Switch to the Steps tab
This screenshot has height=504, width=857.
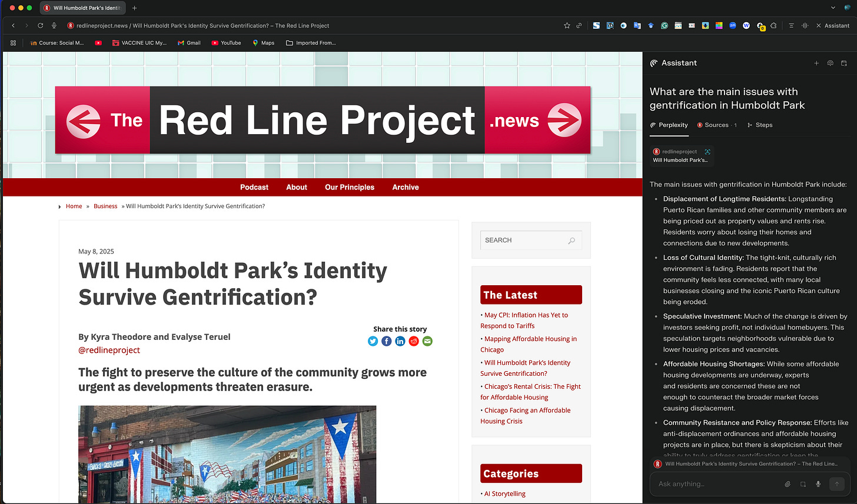pyautogui.click(x=760, y=125)
